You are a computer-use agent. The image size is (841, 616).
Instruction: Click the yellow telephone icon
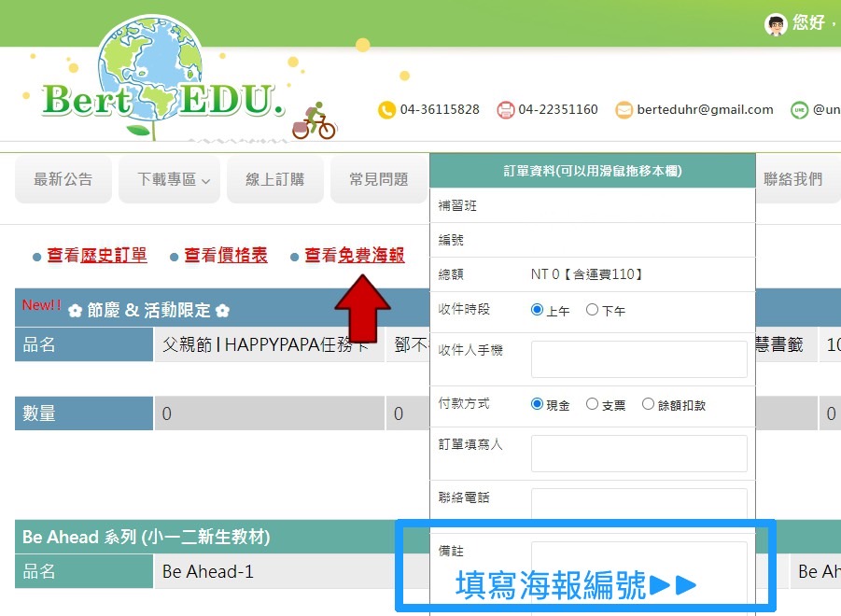386,110
